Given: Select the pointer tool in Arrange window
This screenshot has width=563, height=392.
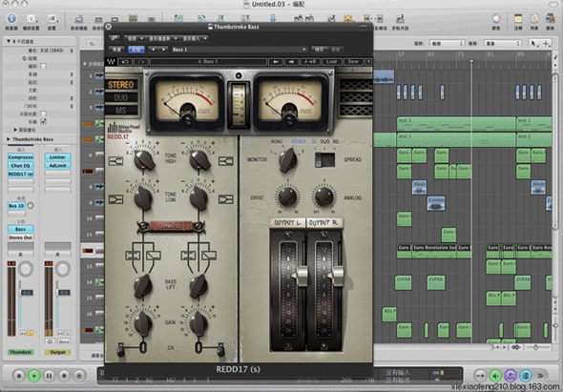Looking at the screenshot, I should tap(533, 44).
